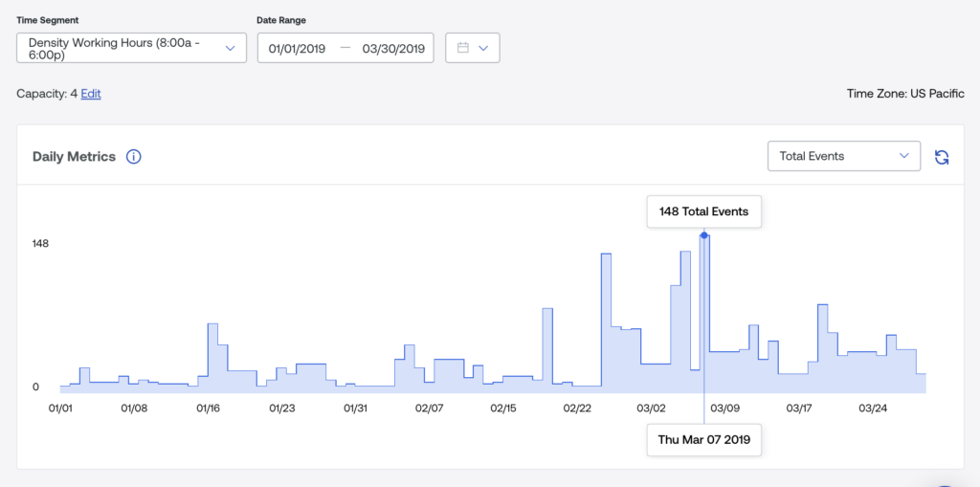Click the 01/01 label on the x-axis

click(60, 409)
